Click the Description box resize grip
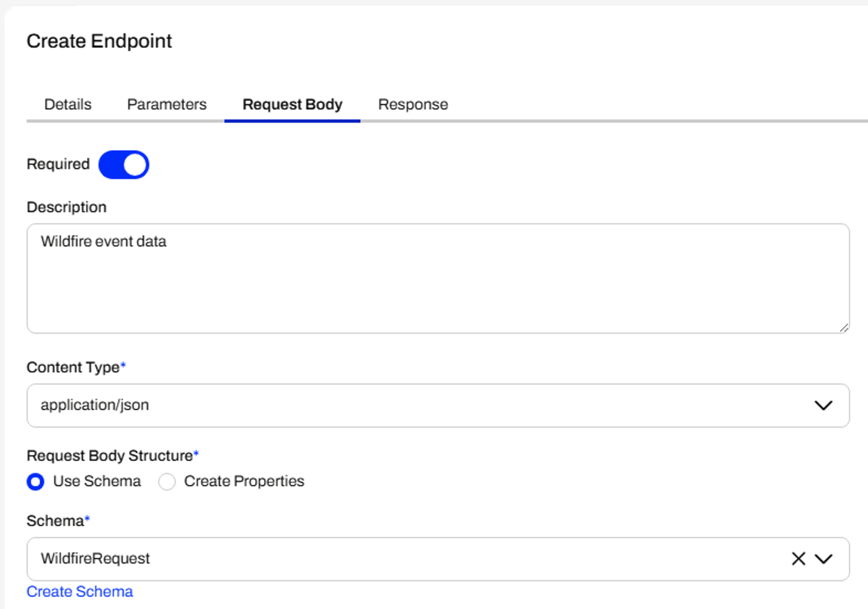 [844, 328]
